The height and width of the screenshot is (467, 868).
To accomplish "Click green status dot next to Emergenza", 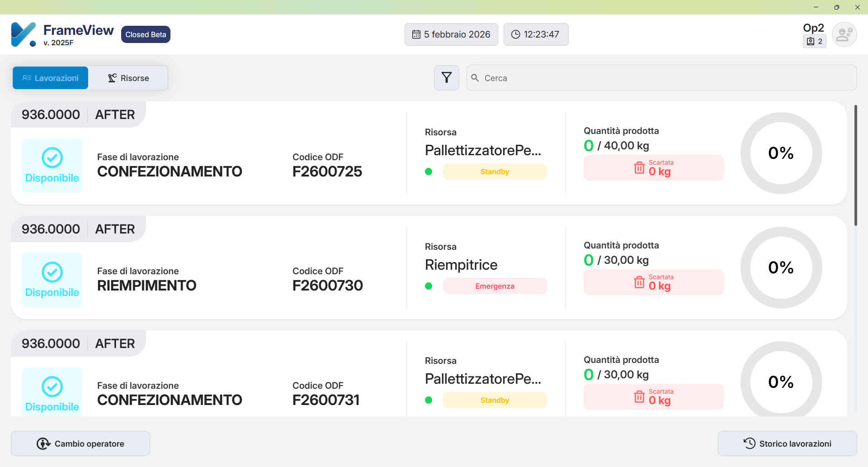I will coord(429,286).
